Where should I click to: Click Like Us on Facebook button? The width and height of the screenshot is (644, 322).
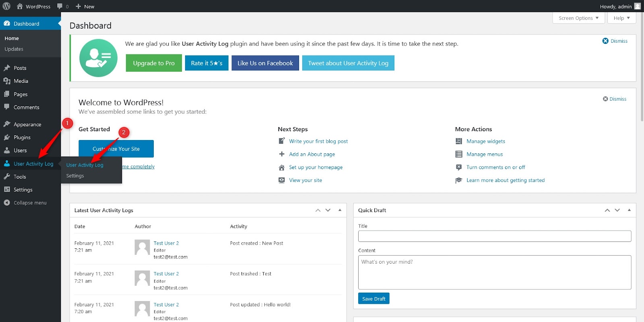click(x=265, y=63)
